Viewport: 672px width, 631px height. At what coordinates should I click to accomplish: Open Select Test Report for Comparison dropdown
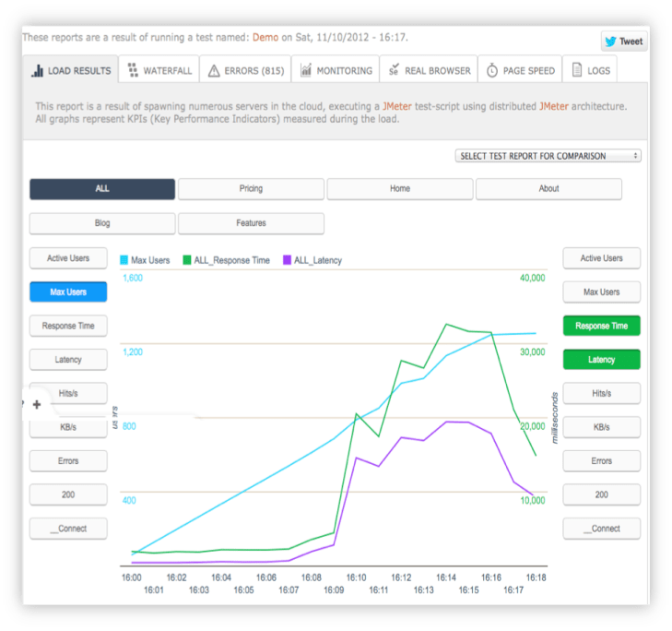click(548, 156)
